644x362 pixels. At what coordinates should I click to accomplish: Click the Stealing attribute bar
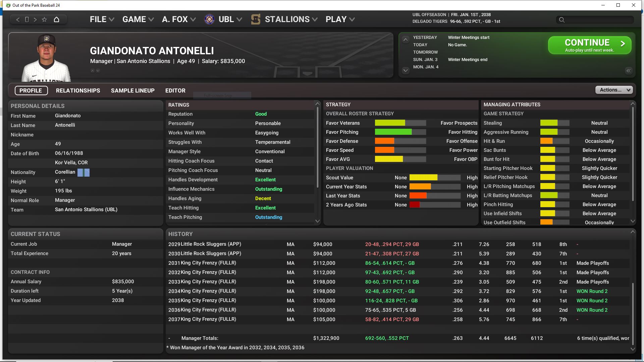point(554,123)
